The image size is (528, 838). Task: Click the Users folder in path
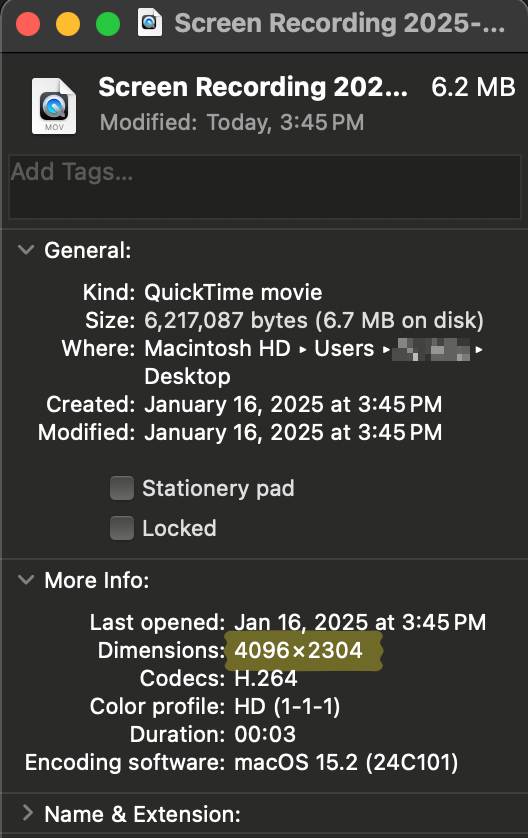pyautogui.click(x=344, y=348)
